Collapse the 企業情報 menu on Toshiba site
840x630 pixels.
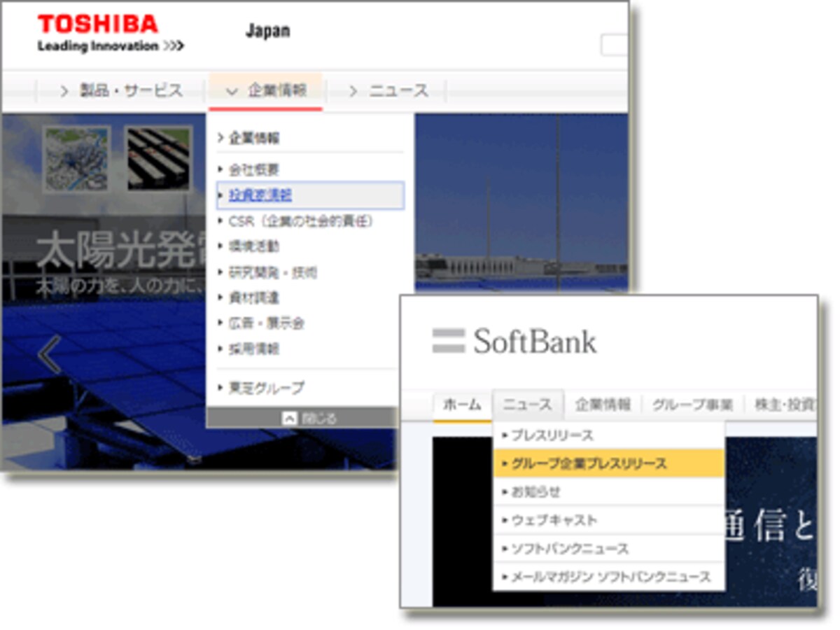pyautogui.click(x=265, y=91)
